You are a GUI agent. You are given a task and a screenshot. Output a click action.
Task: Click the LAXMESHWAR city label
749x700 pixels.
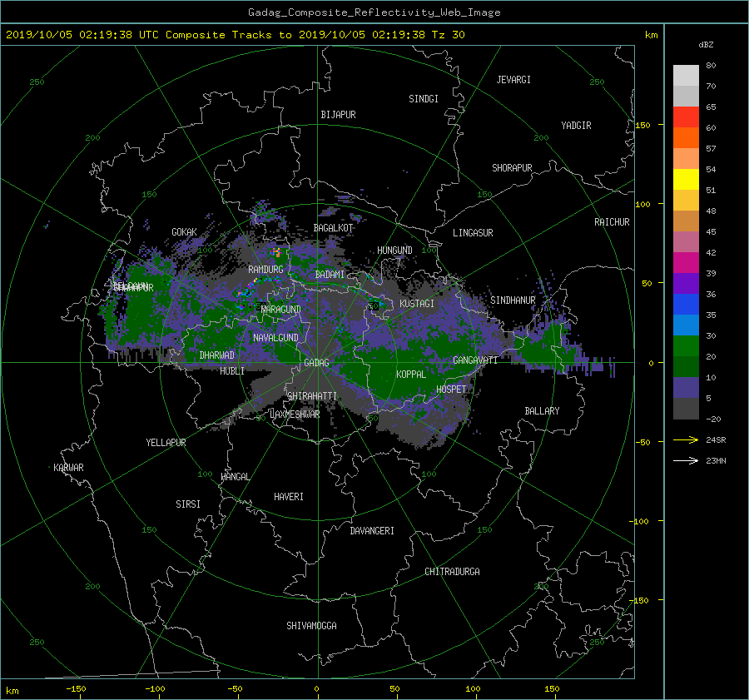[x=295, y=415]
